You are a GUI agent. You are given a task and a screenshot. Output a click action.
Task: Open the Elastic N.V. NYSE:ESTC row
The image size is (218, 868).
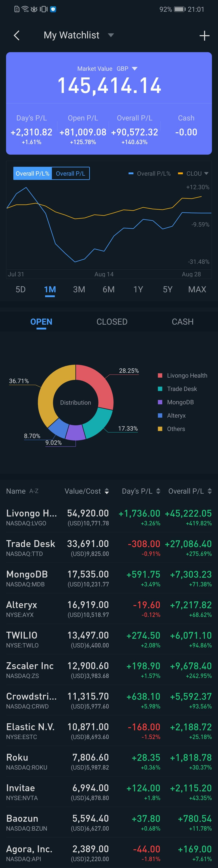(x=109, y=731)
